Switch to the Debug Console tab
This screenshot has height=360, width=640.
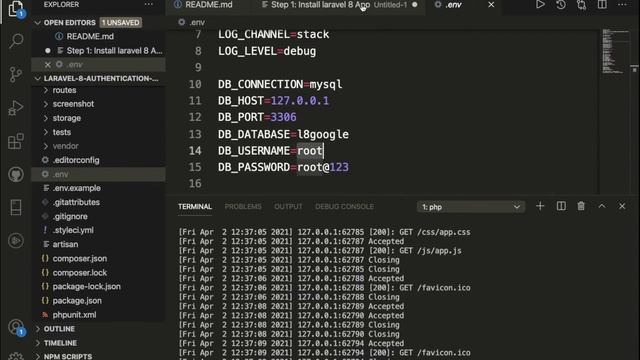click(x=344, y=207)
